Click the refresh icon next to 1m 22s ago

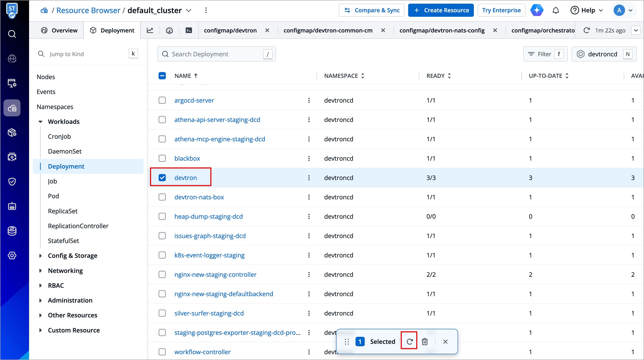tap(586, 31)
